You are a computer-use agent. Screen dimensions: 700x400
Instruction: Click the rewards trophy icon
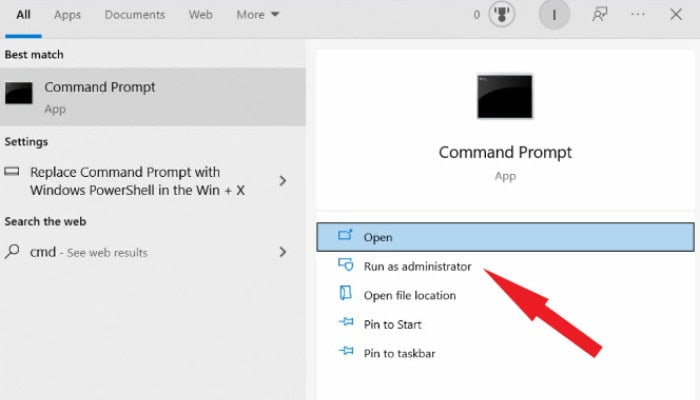pyautogui.click(x=501, y=15)
